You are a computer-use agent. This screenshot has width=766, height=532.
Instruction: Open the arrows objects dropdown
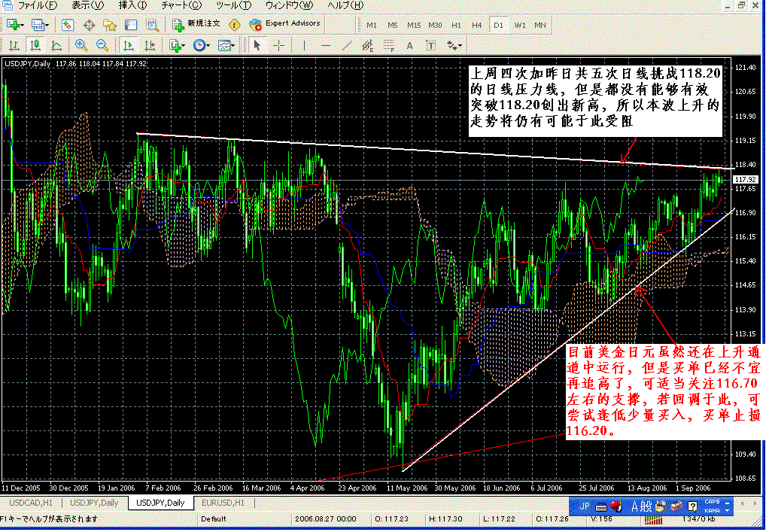pos(454,45)
